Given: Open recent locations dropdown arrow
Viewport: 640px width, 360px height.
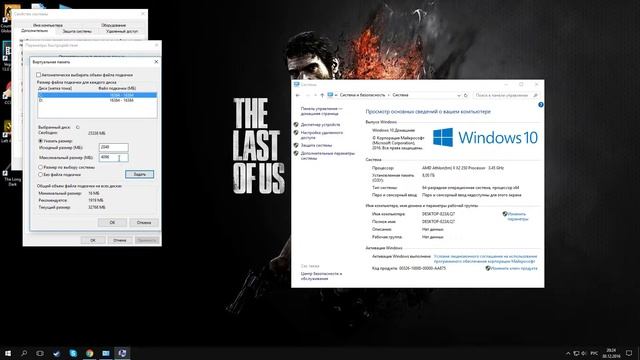Looking at the screenshot, I should [x=315, y=95].
